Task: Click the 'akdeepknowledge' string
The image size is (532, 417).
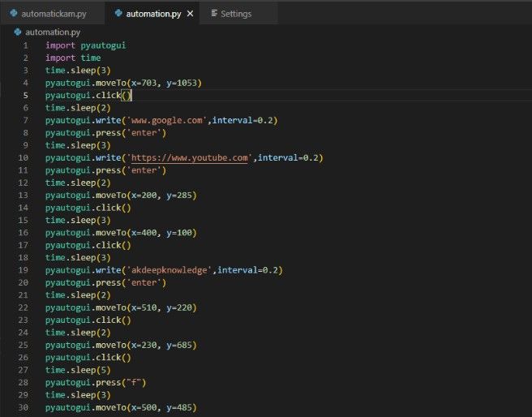Action: [169, 270]
